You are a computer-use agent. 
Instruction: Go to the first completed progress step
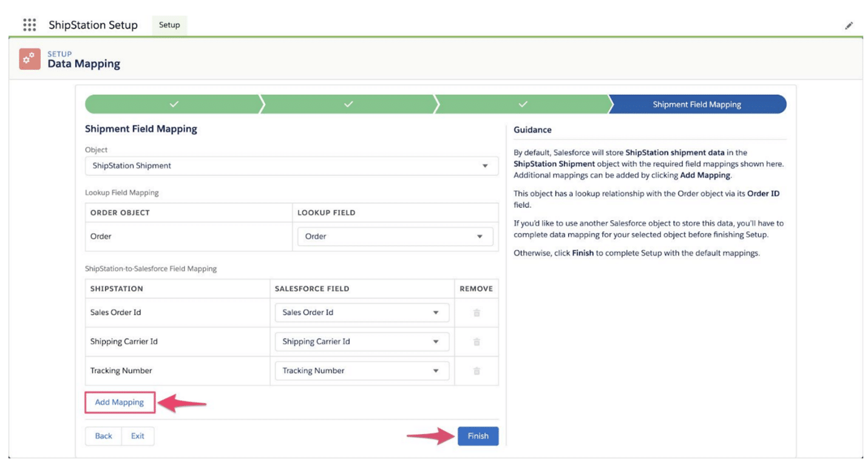click(173, 104)
